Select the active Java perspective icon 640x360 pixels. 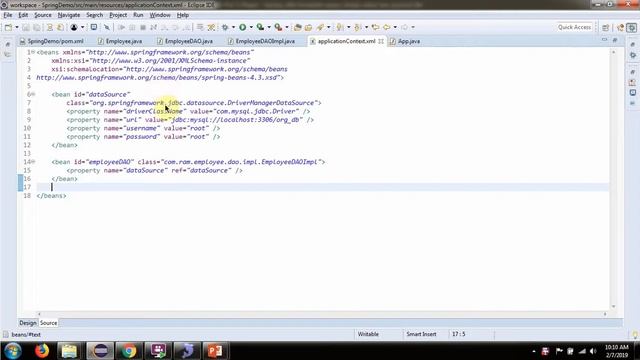[631, 27]
